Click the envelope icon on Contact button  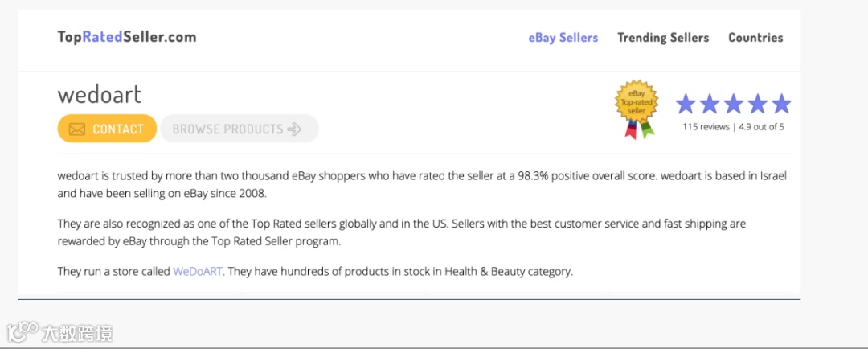click(77, 129)
